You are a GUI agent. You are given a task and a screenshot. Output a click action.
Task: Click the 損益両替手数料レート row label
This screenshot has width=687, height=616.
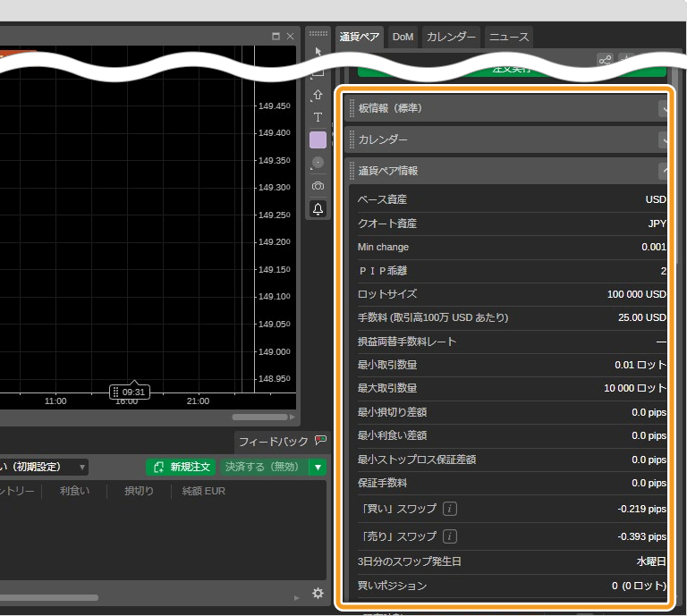407,342
